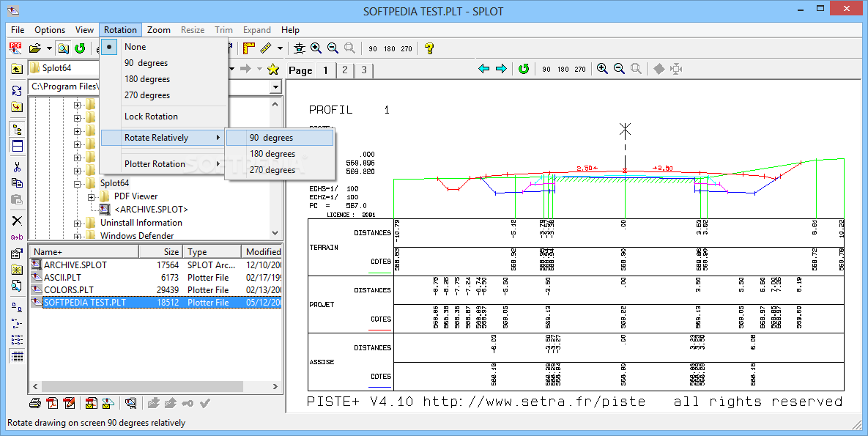This screenshot has width=868, height=436.
Task: Toggle the split pane layout icon
Action: [x=17, y=147]
